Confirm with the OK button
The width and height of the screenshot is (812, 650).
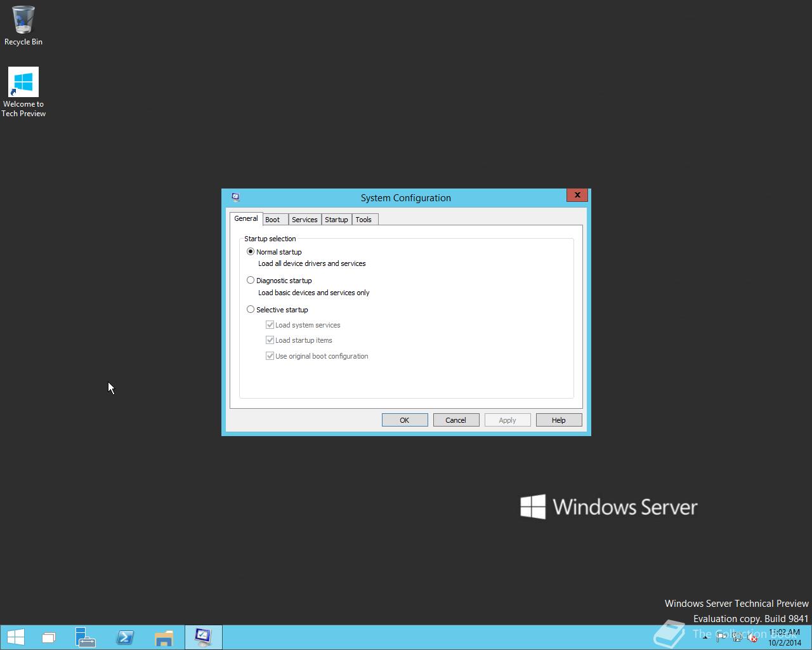click(x=405, y=420)
